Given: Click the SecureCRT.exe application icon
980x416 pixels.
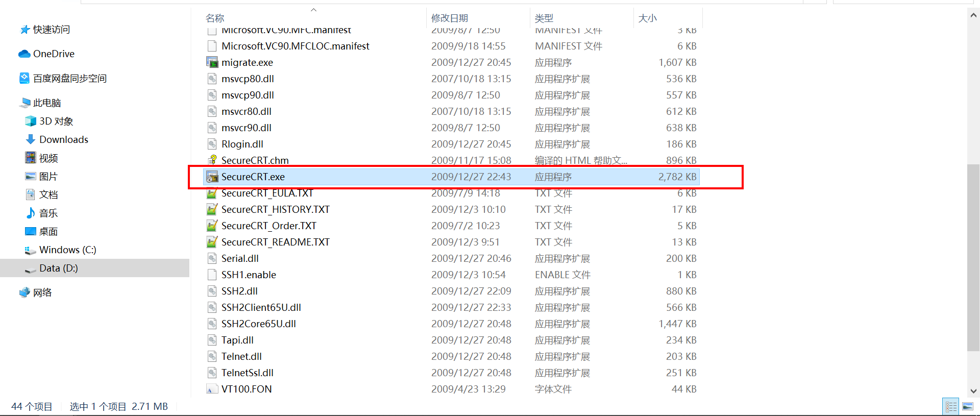Looking at the screenshot, I should coord(212,177).
